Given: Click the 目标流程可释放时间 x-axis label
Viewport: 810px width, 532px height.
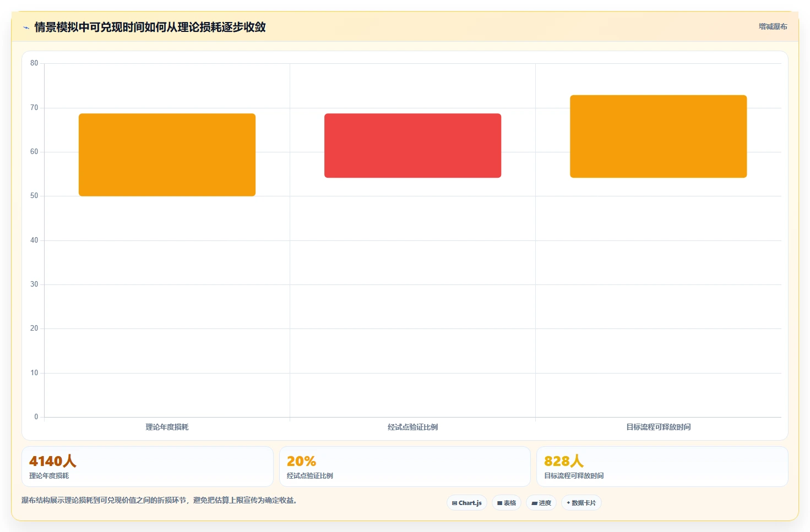Looking at the screenshot, I should (658, 427).
